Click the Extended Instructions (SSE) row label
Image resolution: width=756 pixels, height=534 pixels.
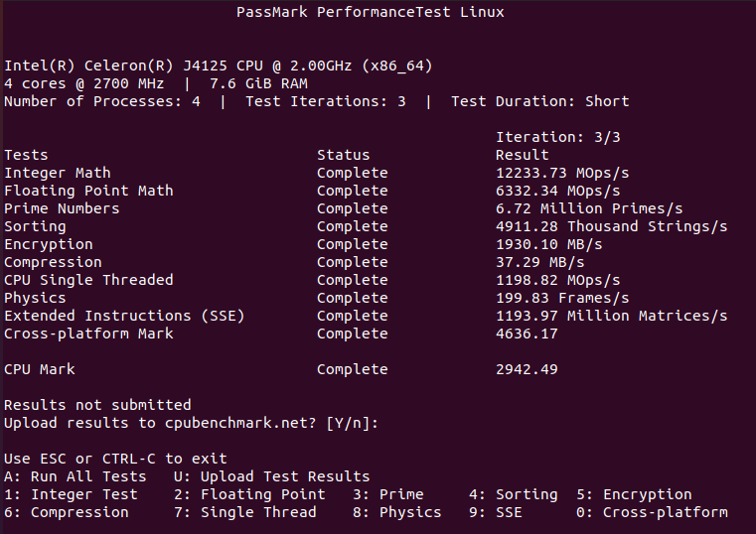pyautogui.click(x=124, y=316)
